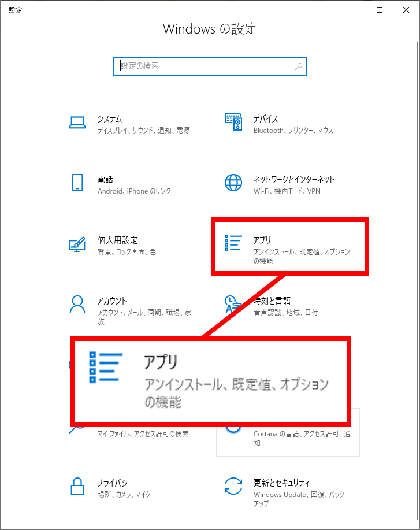Open the アプリ list icon in settings grid
Image resolution: width=420 pixels, height=530 pixels.
click(233, 243)
